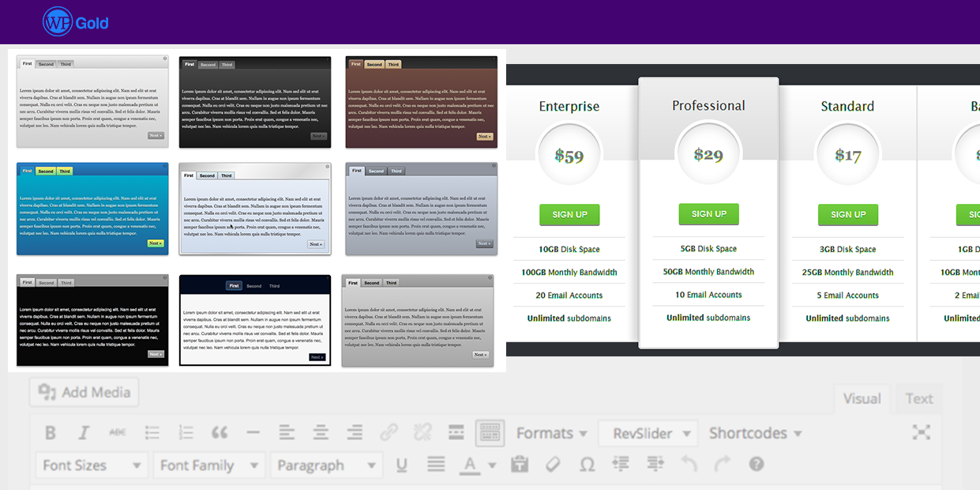The width and height of the screenshot is (980, 490).
Task: Toggle the toolbar kitchen sink button
Action: pos(490,433)
